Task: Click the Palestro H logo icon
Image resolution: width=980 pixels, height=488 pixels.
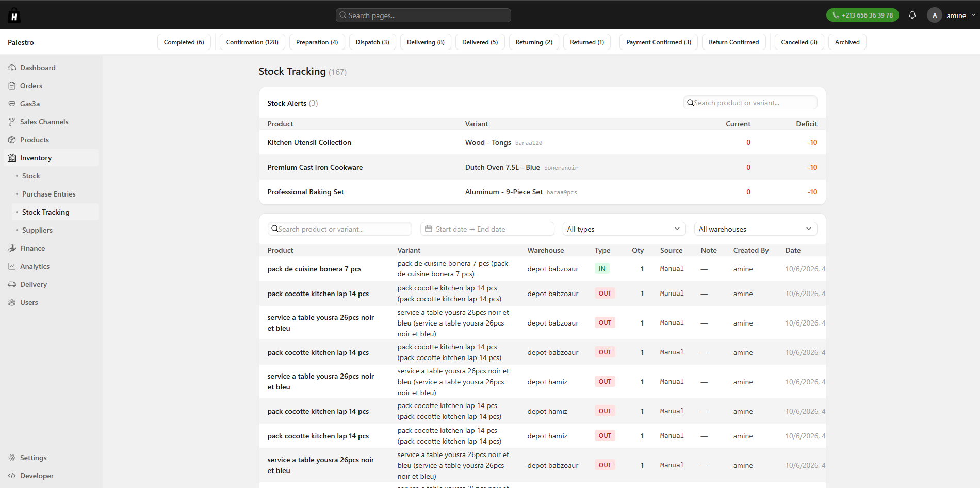Action: [x=14, y=15]
